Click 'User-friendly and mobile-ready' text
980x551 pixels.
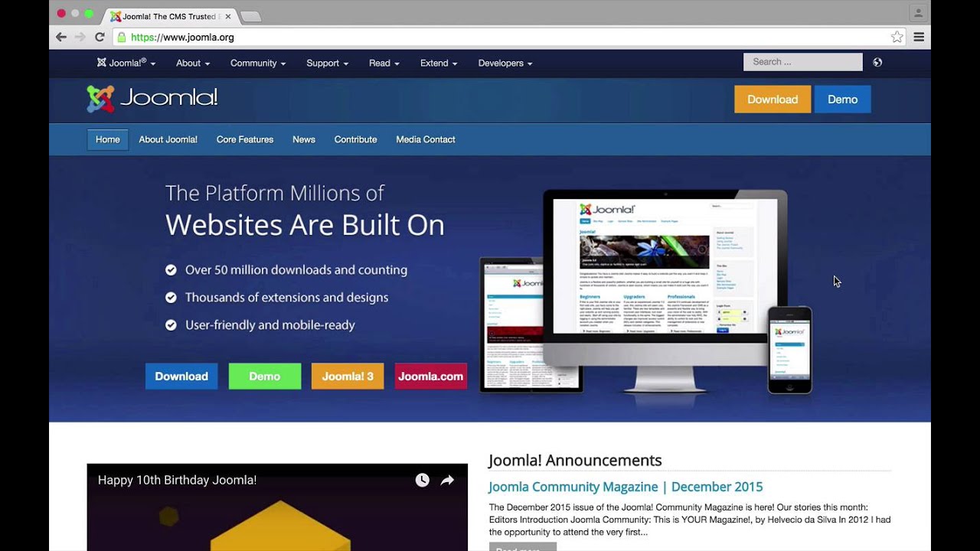[x=270, y=325]
